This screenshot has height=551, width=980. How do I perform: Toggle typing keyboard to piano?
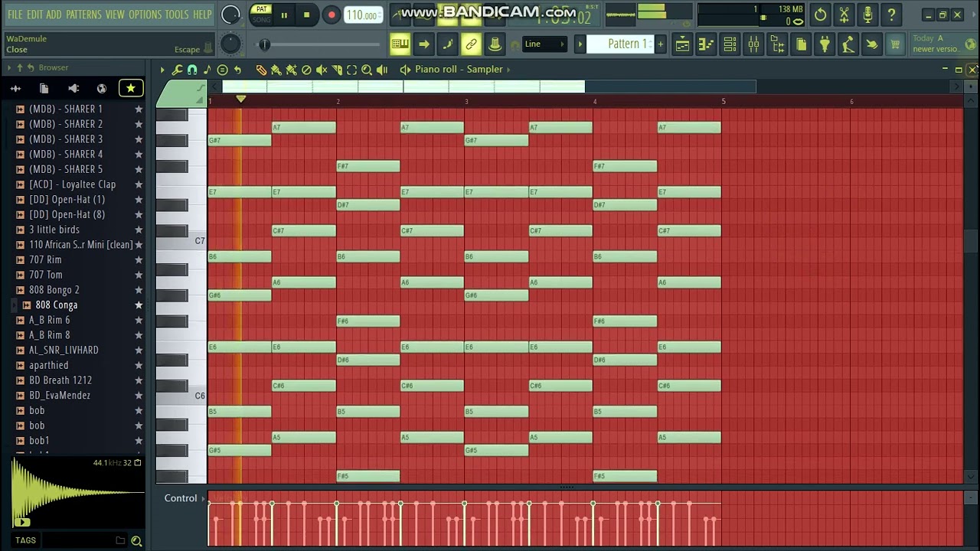point(400,44)
